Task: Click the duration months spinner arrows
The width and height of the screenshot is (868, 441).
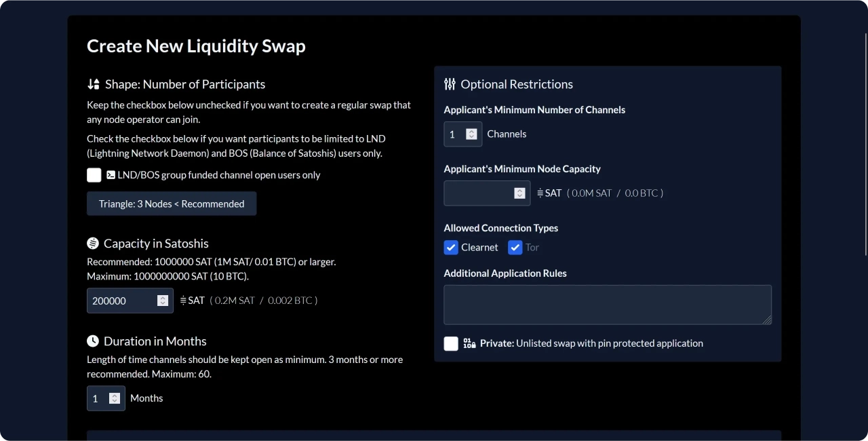Action: point(115,398)
